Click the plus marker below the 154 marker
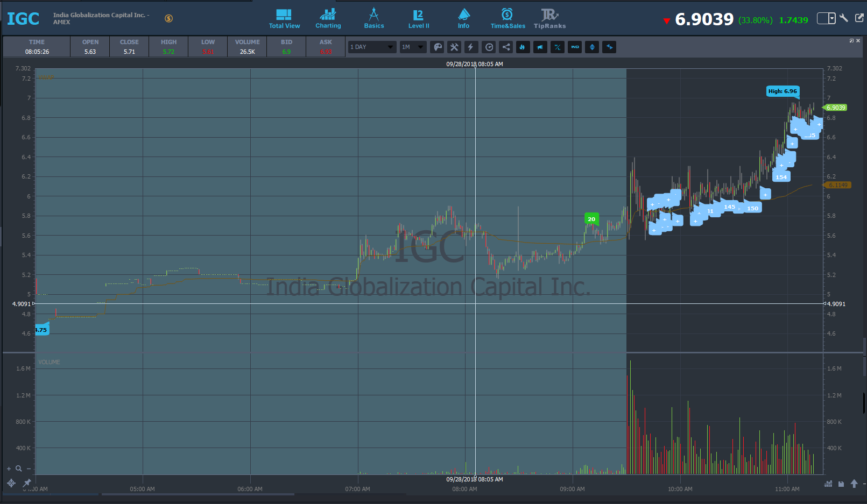This screenshot has width=867, height=504. click(765, 194)
